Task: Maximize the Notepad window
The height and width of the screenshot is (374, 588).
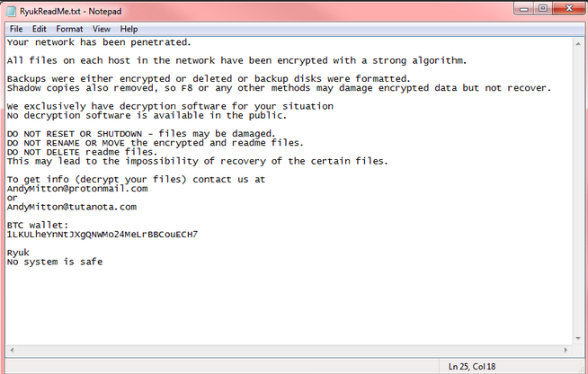Action: pyautogui.click(x=543, y=9)
